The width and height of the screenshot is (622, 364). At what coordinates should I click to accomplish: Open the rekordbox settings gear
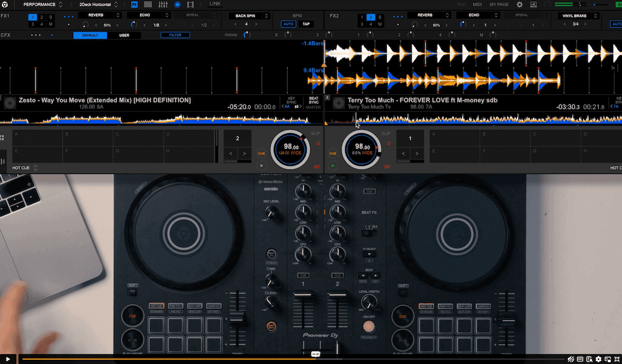pyautogui.click(x=519, y=4)
